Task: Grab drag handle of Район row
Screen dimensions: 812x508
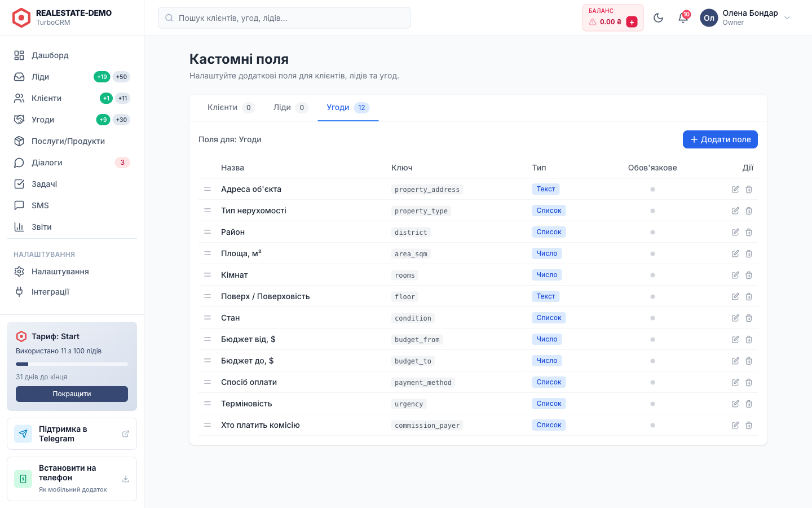Action: pos(208,232)
